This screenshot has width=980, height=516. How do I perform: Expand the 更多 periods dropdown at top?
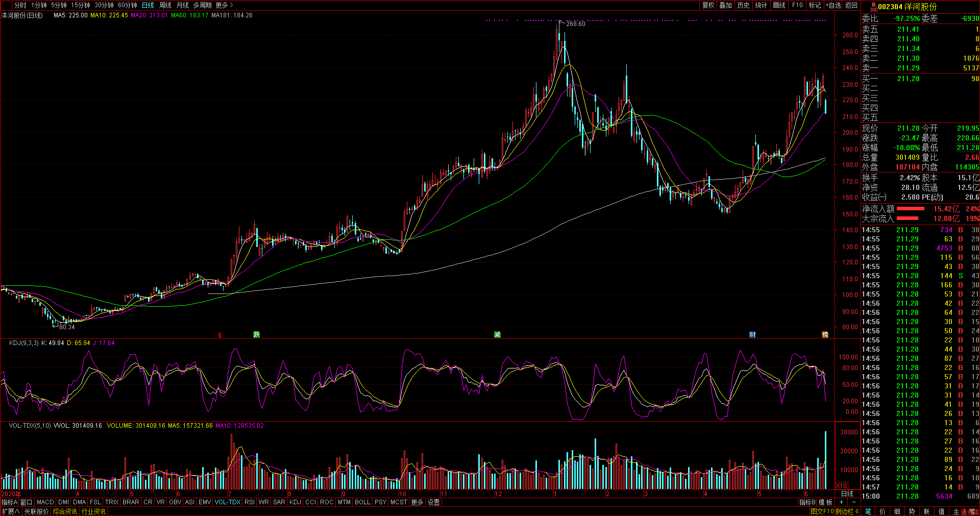224,5
